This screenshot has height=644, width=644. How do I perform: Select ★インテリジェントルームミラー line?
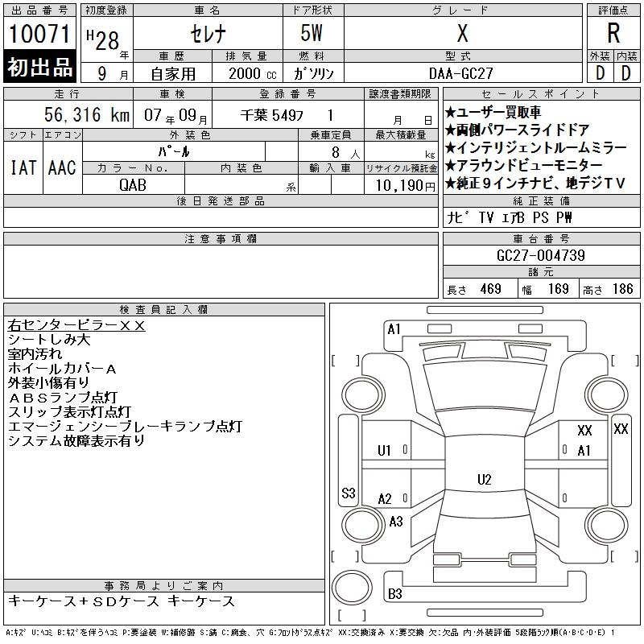tap(535, 147)
